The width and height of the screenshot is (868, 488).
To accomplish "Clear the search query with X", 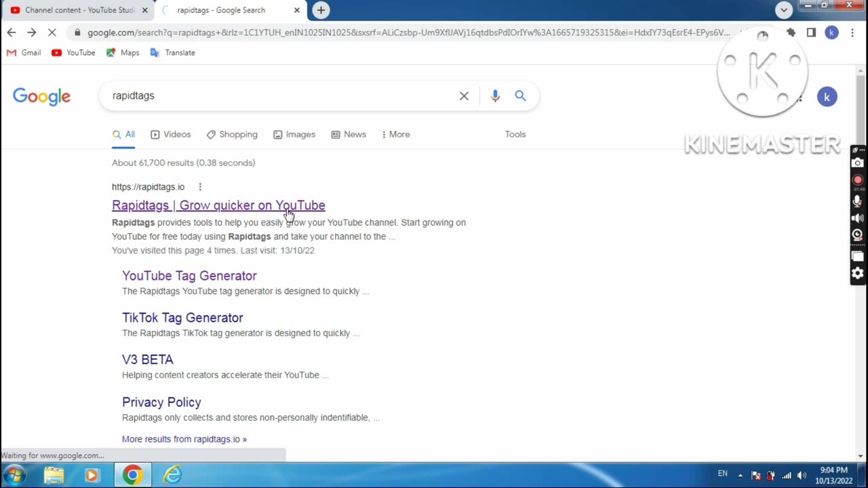I will click(x=464, y=96).
